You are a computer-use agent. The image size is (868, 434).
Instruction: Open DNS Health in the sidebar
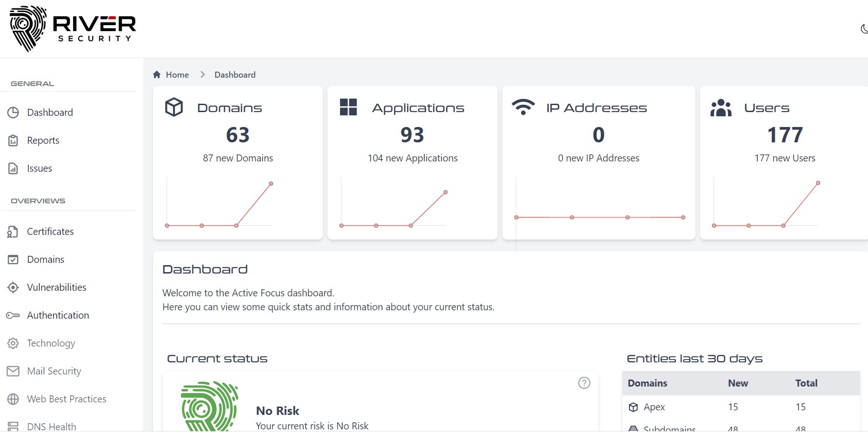(51, 427)
